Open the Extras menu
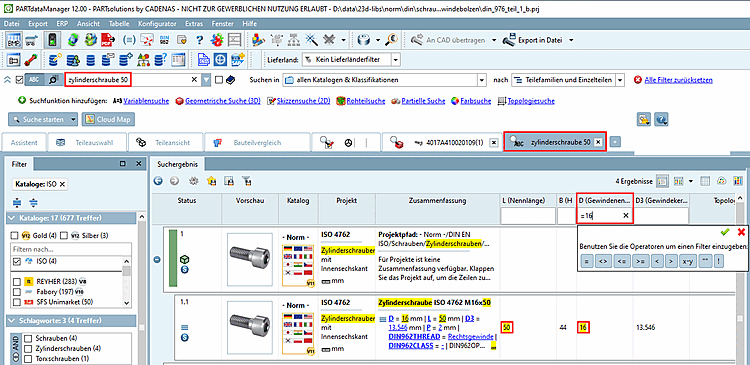Image resolution: width=750 pixels, height=365 pixels. click(193, 23)
